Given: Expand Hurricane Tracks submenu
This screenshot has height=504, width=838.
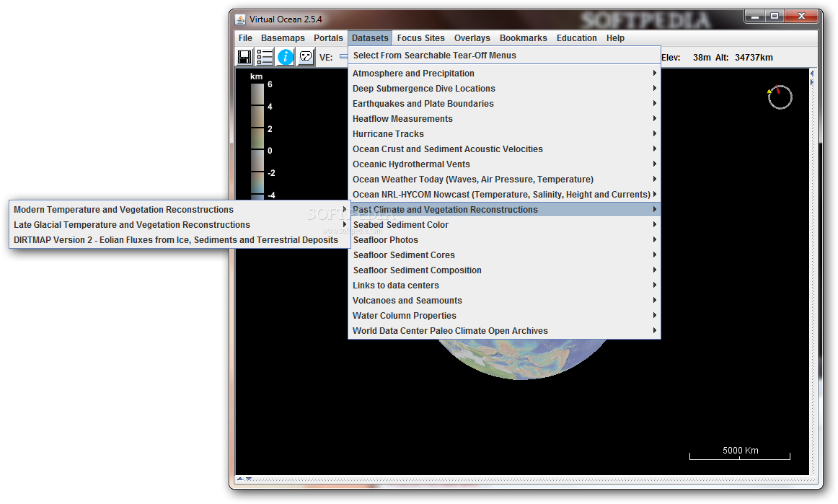Looking at the screenshot, I should pos(505,133).
